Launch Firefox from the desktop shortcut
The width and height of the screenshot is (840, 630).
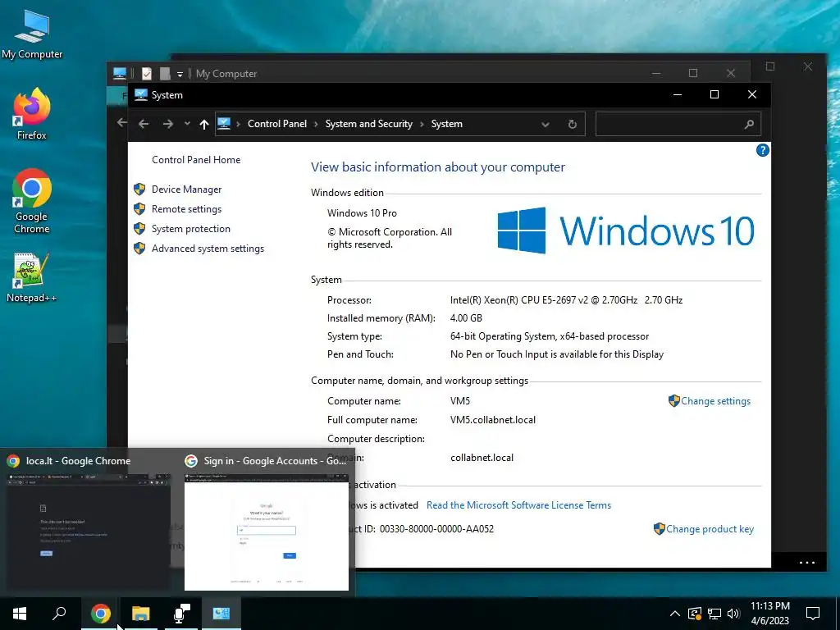[32, 114]
